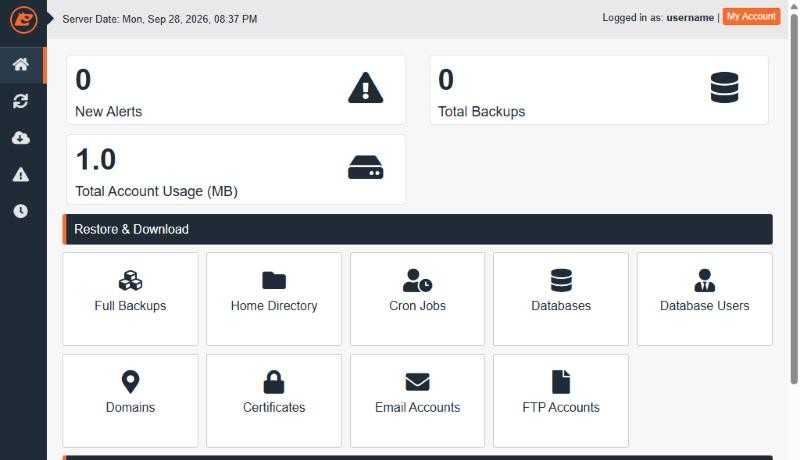Open the Home Directory label
Viewport: 800px width, 460px height.
pos(274,305)
